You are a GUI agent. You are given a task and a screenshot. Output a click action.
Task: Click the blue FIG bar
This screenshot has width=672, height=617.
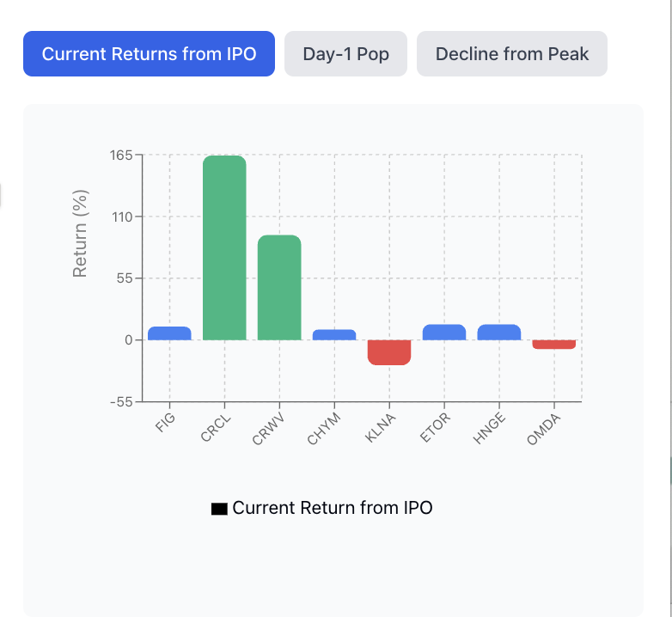tap(169, 333)
